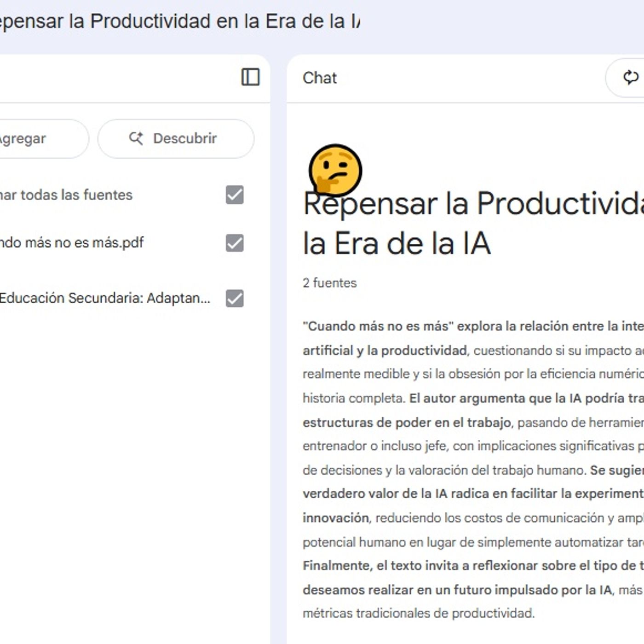Image resolution: width=644 pixels, height=644 pixels.
Task: Open the Educación Secundaria: Adaptan... source
Action: pyautogui.click(x=105, y=298)
